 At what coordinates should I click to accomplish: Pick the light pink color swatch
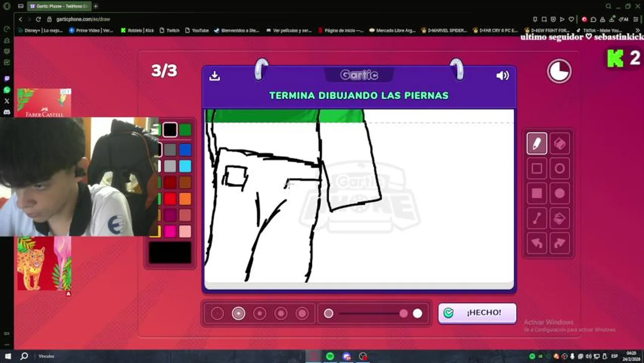(185, 231)
